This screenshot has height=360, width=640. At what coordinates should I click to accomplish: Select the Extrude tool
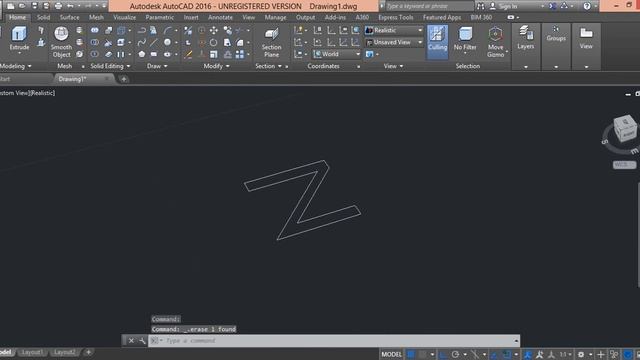tap(19, 38)
